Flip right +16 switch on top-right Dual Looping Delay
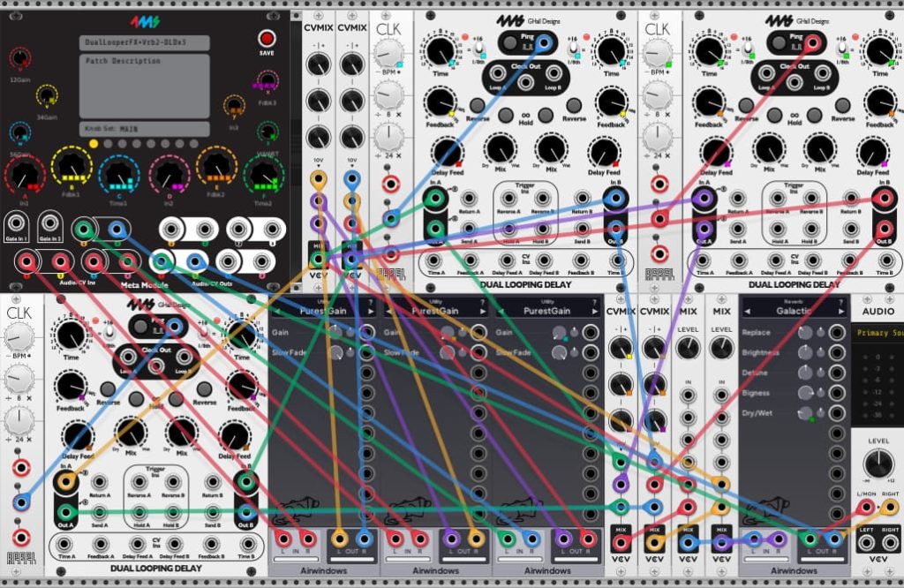 point(842,49)
